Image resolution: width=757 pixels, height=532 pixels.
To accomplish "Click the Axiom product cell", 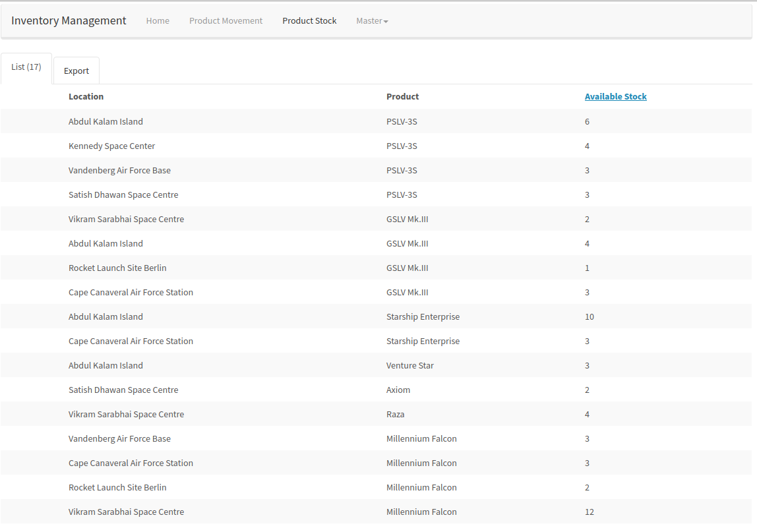I will point(398,390).
